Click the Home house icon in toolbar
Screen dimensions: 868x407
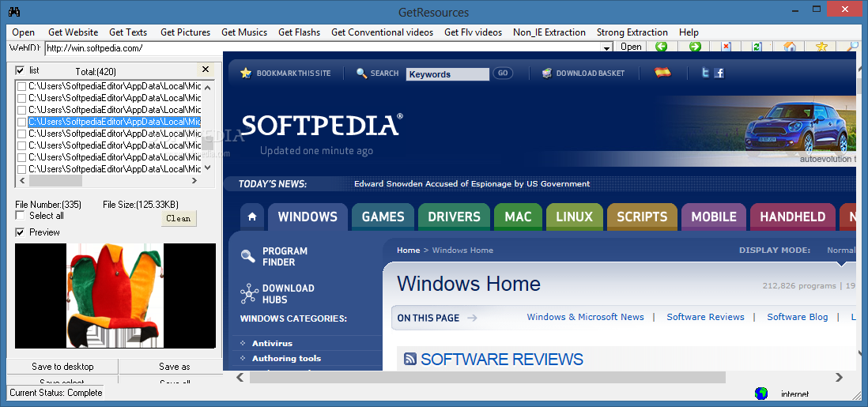(790, 47)
